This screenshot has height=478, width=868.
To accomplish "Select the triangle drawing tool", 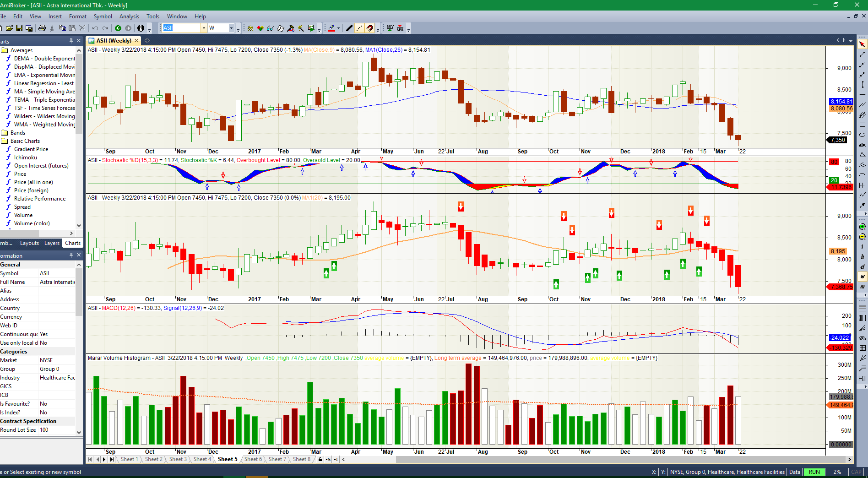I will pos(863,155).
